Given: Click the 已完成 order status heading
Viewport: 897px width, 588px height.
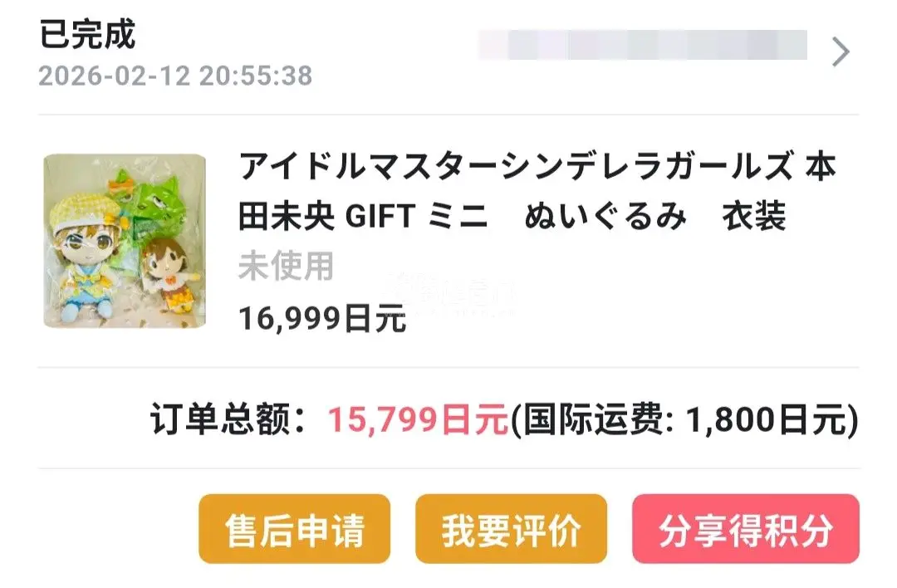Looking at the screenshot, I should coord(87,34).
